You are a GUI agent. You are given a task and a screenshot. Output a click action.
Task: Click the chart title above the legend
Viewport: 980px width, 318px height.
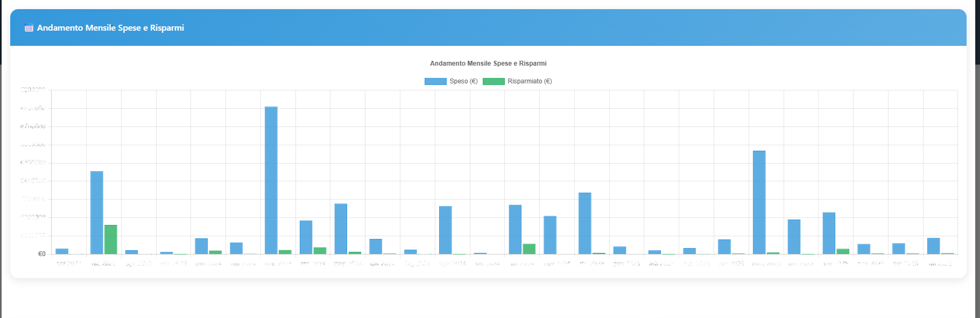tap(488, 63)
